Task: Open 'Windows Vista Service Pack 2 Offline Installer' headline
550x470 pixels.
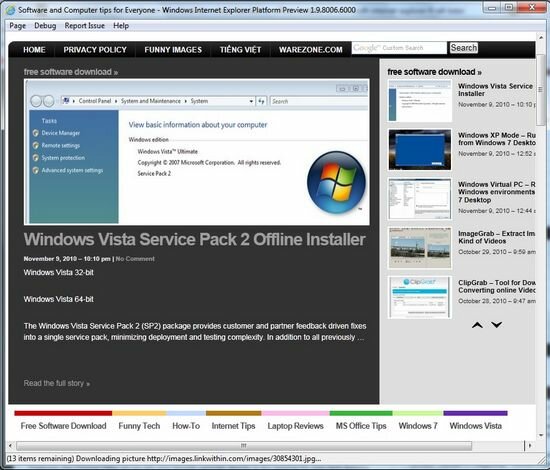Action: 195,240
